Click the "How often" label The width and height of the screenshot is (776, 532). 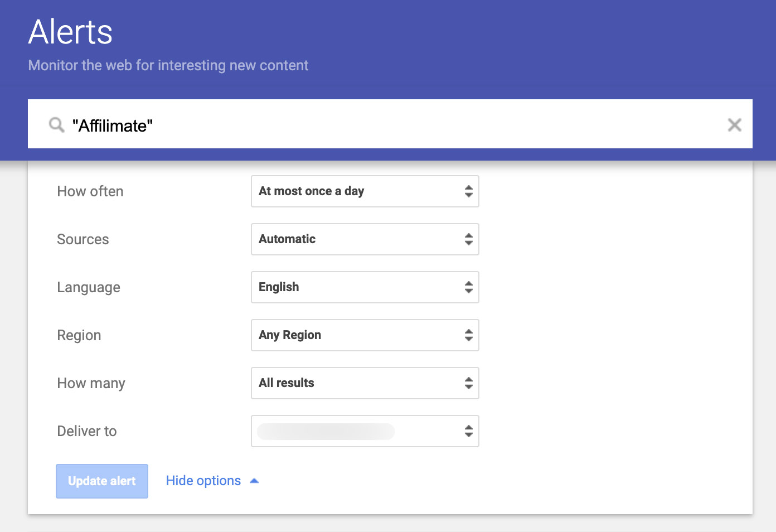(x=90, y=191)
